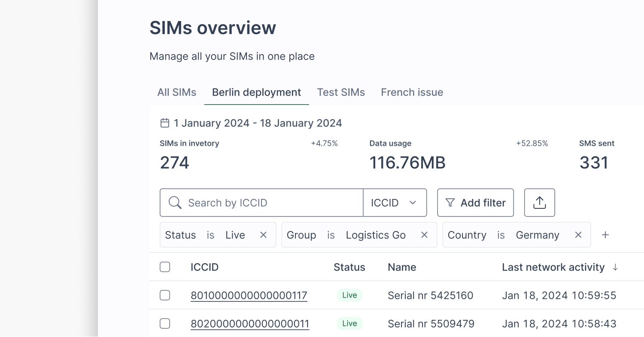Check the row for Serial nr 5425160
Image resolution: width=644 pixels, height=337 pixels.
(x=165, y=295)
